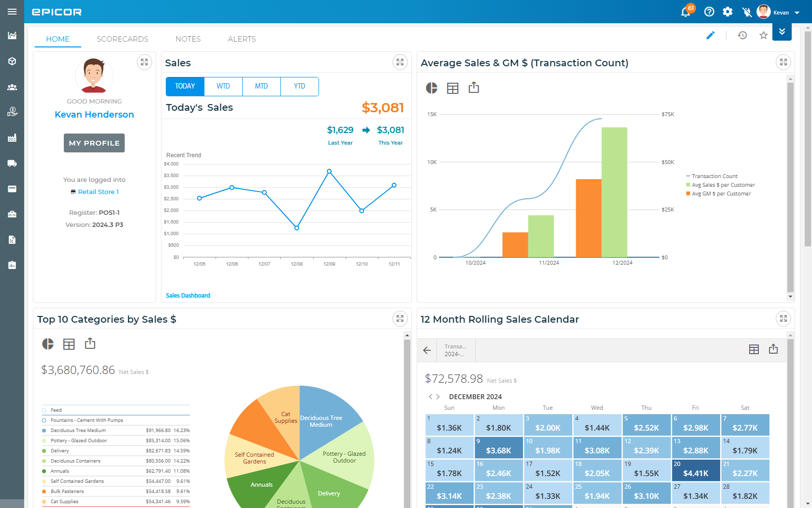Switch sales period to MTD
Image resolution: width=812 pixels, height=508 pixels.
point(261,87)
